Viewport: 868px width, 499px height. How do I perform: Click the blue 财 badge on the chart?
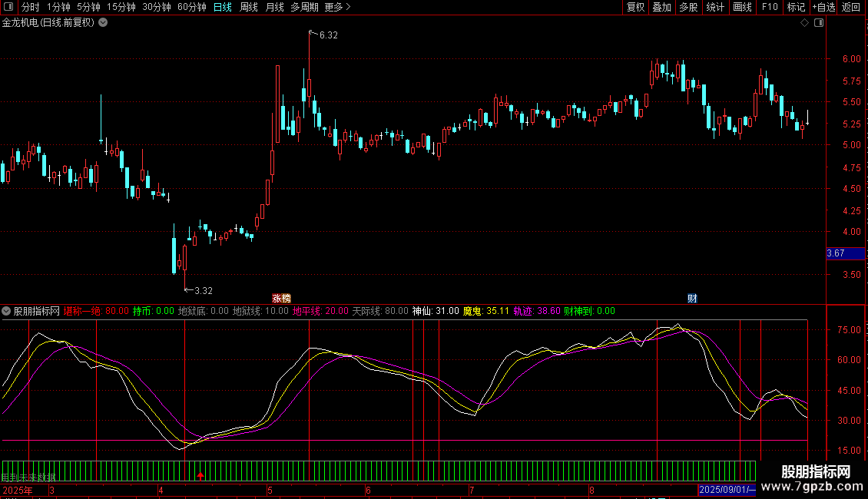692,298
